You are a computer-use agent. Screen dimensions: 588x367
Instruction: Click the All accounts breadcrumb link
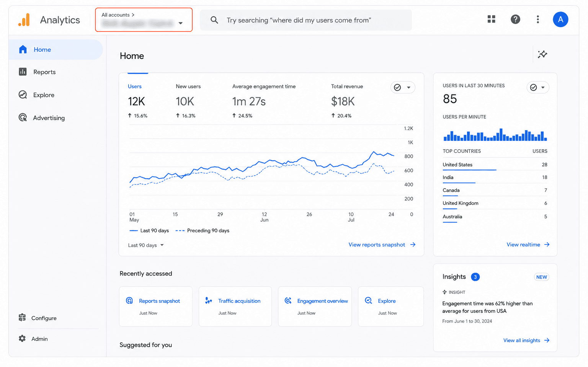click(x=118, y=15)
